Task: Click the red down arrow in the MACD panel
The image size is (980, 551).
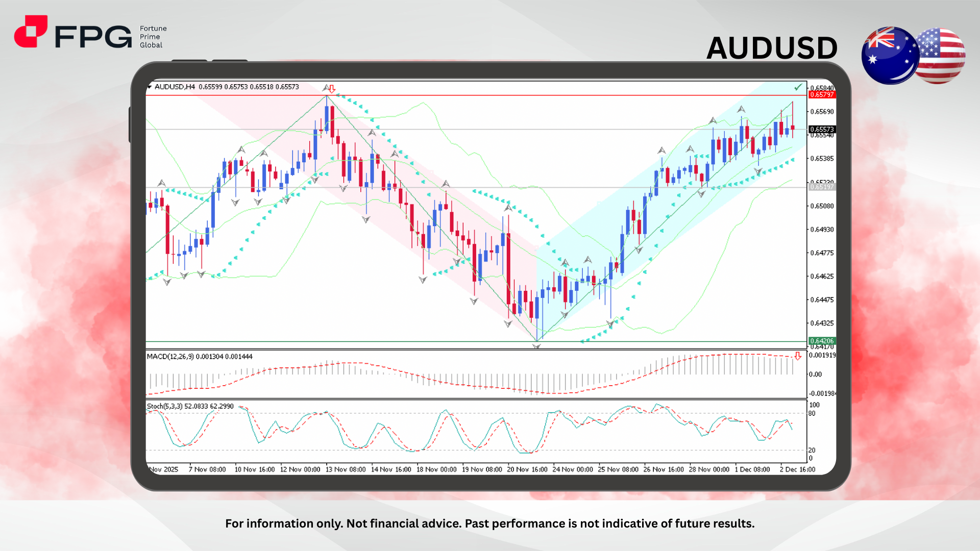Action: click(x=797, y=356)
